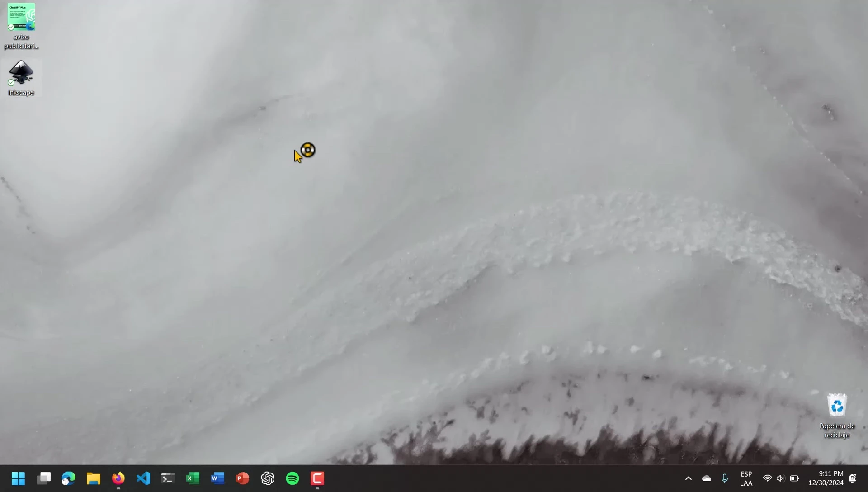Open the Windows Start menu

coord(19,478)
